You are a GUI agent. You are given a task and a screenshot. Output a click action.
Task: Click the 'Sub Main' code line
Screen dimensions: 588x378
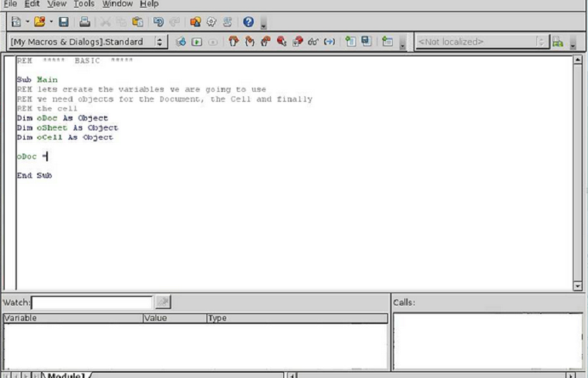point(37,80)
